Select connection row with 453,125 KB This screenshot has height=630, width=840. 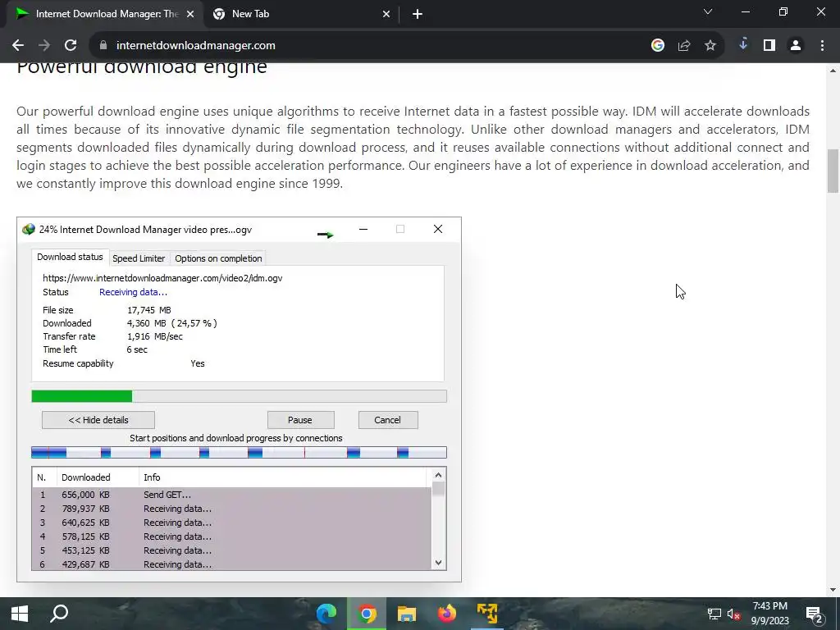[231, 550]
